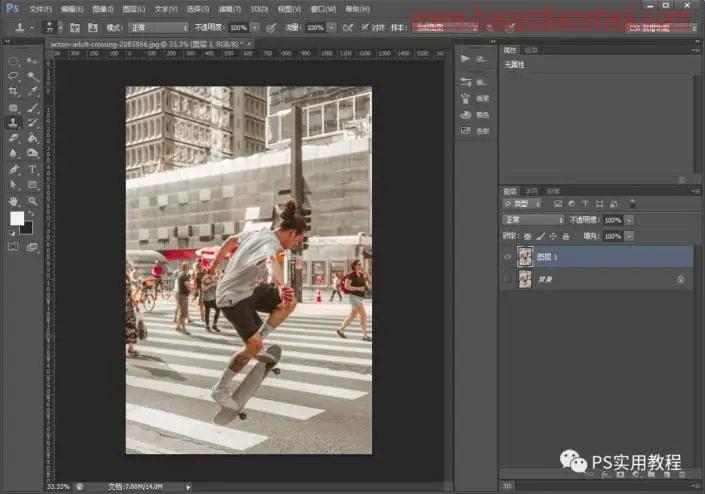Open the flow slider arrow
The image size is (705, 494).
point(332,28)
